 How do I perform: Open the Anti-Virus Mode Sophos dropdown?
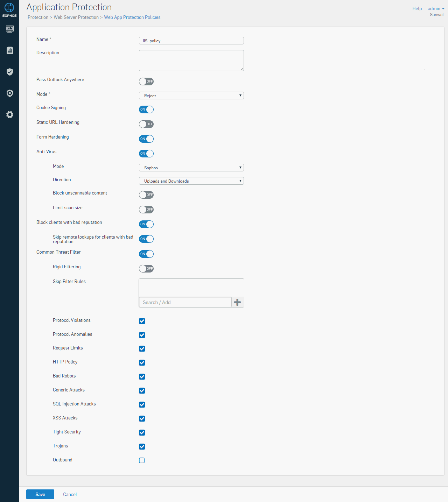point(191,168)
